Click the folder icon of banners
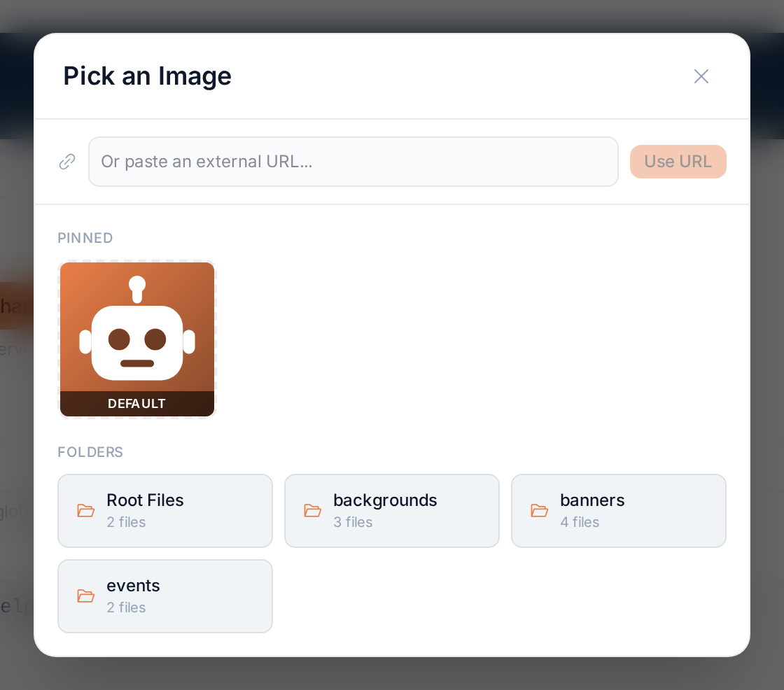 (539, 510)
